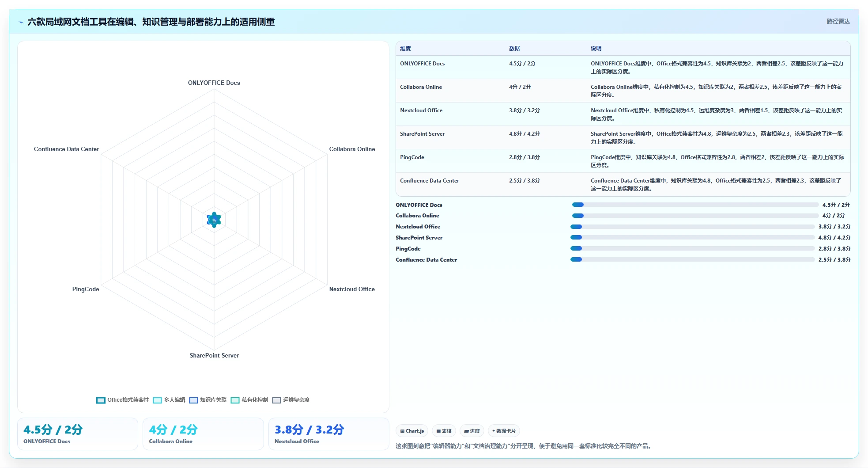Viewport: 868px width, 468px height.
Task: Click the Nextcloud Office table row name
Action: click(421, 110)
